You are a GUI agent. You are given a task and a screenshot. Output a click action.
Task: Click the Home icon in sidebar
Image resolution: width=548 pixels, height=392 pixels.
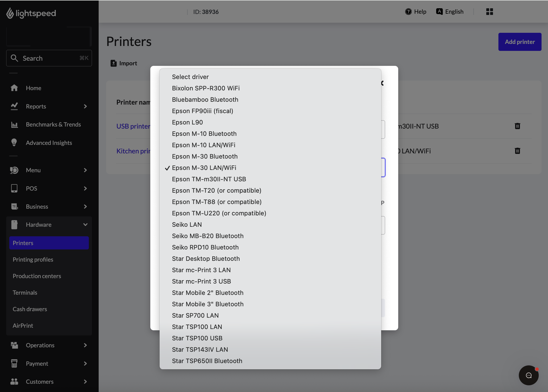[14, 88]
